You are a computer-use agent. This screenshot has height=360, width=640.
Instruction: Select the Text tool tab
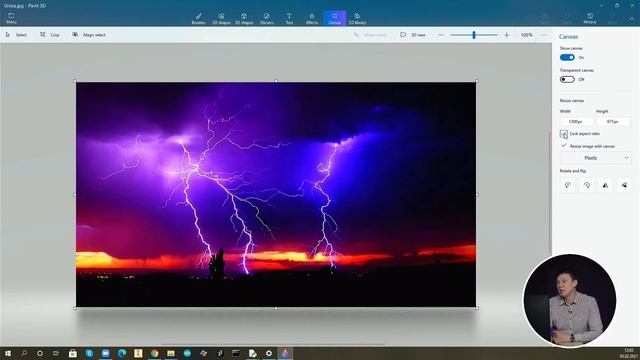click(289, 18)
